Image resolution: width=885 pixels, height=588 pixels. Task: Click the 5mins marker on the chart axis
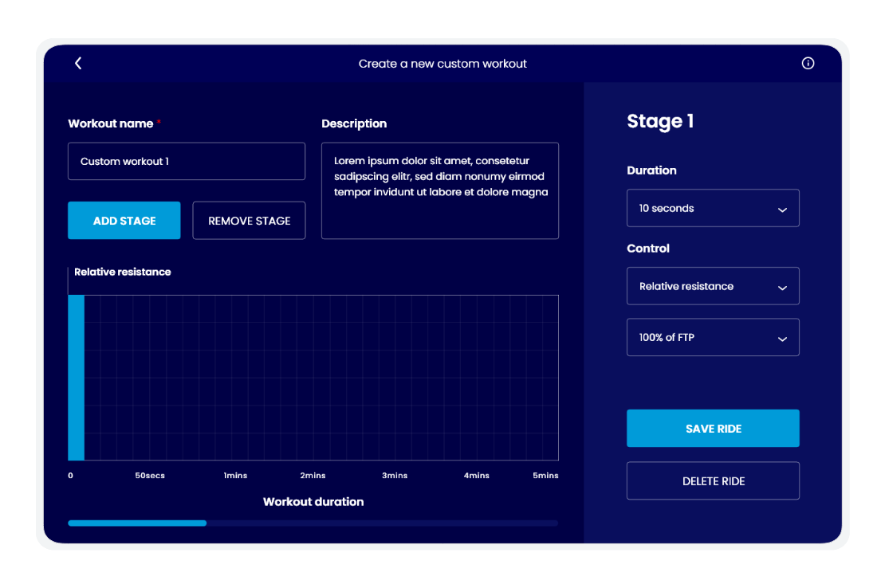click(x=545, y=476)
